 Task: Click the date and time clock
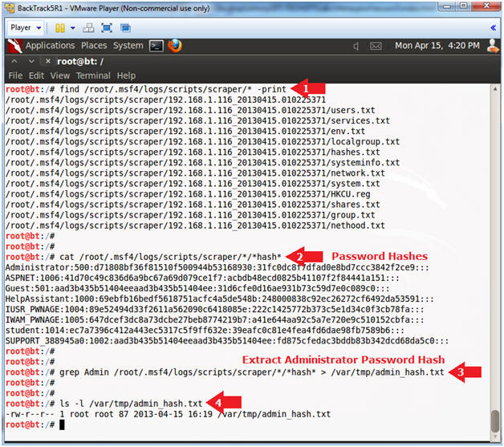click(x=437, y=46)
